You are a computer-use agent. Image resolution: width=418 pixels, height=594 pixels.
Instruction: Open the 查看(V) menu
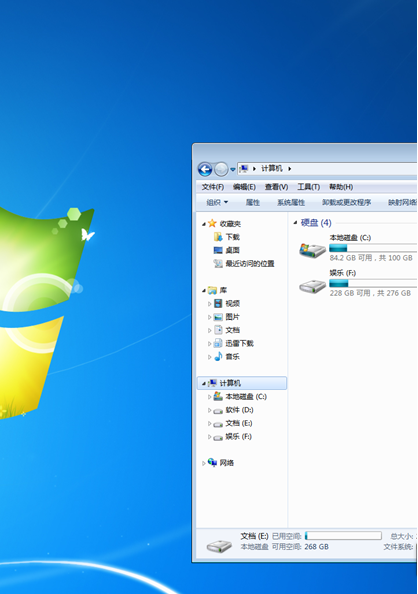point(276,187)
